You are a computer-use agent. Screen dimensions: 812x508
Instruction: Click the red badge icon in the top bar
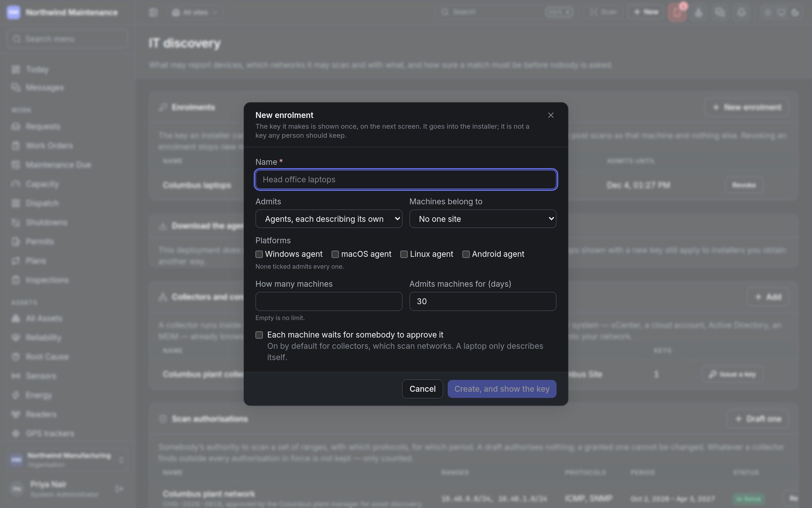(x=677, y=13)
